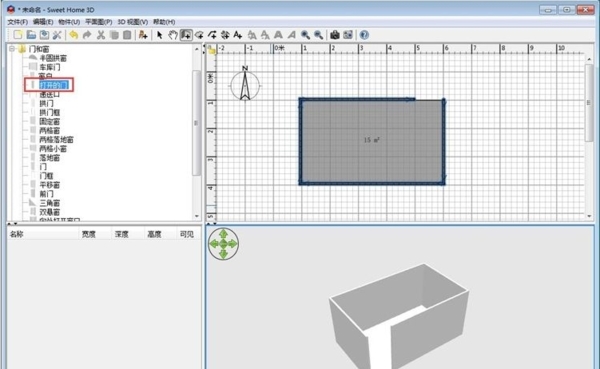
Task: Click the compass rose in the plan
Action: 245,83
